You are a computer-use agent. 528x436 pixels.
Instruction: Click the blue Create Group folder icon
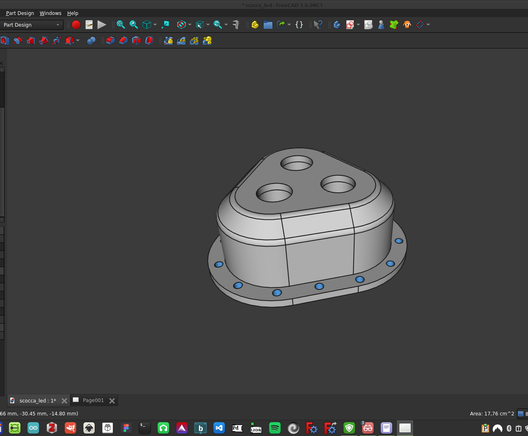(268, 25)
